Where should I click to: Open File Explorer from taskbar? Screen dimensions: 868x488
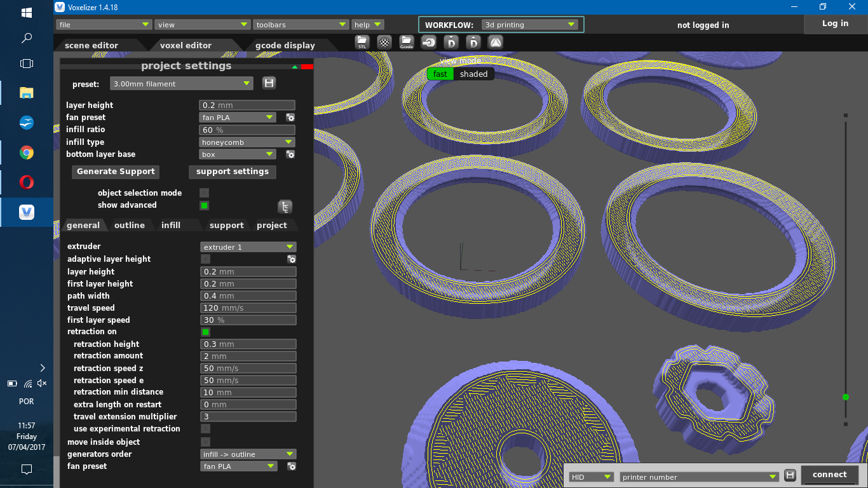(x=27, y=93)
